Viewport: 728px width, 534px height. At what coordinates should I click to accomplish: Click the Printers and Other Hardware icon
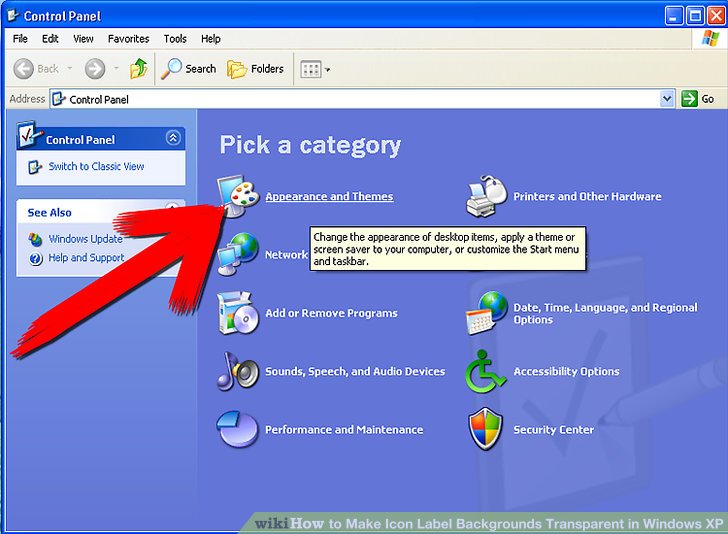[486, 196]
